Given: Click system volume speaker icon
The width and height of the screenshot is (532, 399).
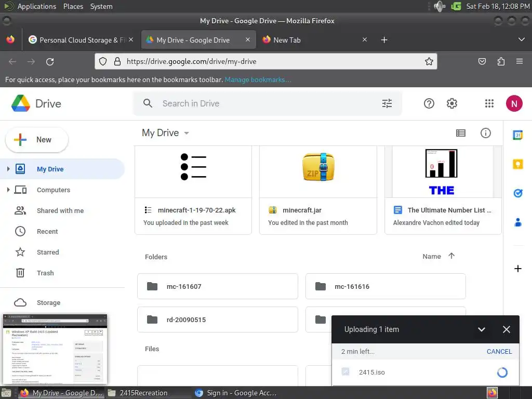Looking at the screenshot, I should 439,6.
